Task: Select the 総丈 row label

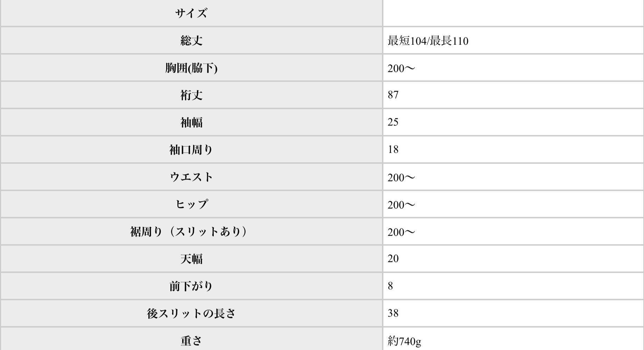Action: 191,41
